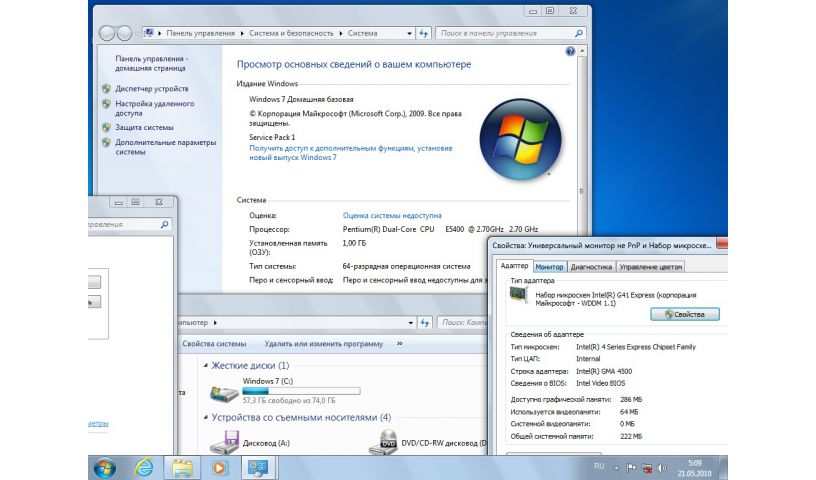This screenshot has width=816, height=480.
Task: Switch to the Монитор tab
Action: pos(550,267)
